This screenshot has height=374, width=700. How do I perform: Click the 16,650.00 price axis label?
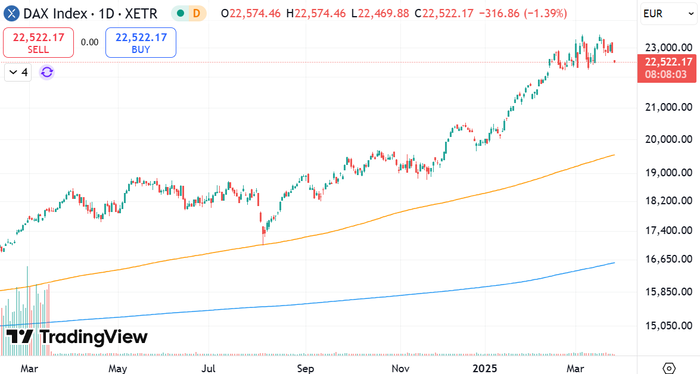point(668,259)
